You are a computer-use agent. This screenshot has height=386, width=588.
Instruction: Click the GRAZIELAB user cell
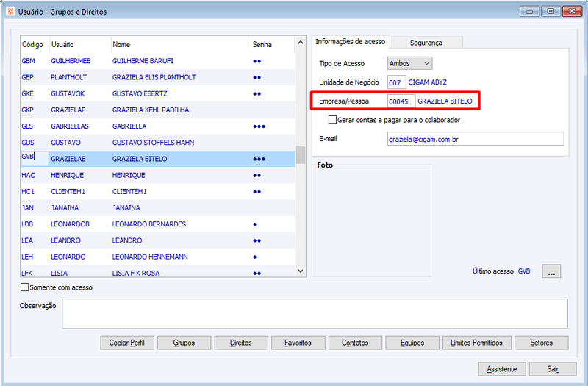pos(68,159)
